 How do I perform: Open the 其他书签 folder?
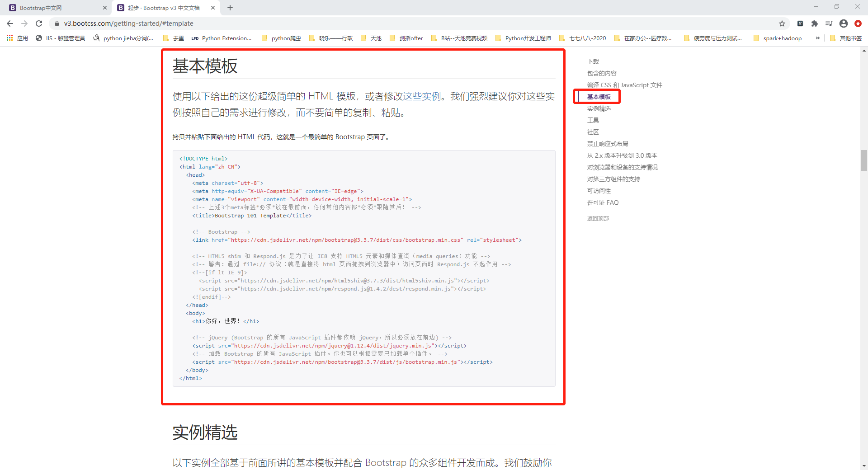pyautogui.click(x=846, y=38)
